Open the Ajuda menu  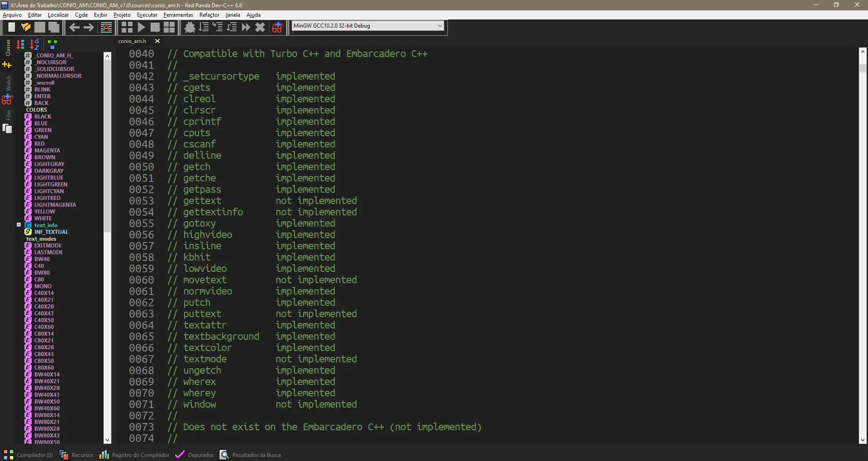253,15
